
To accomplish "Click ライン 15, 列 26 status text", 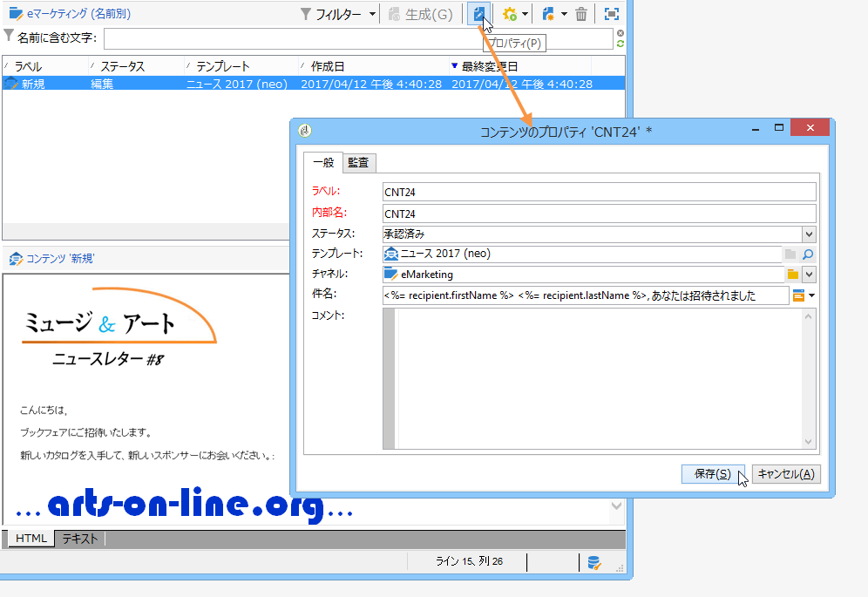I will pyautogui.click(x=469, y=561).
